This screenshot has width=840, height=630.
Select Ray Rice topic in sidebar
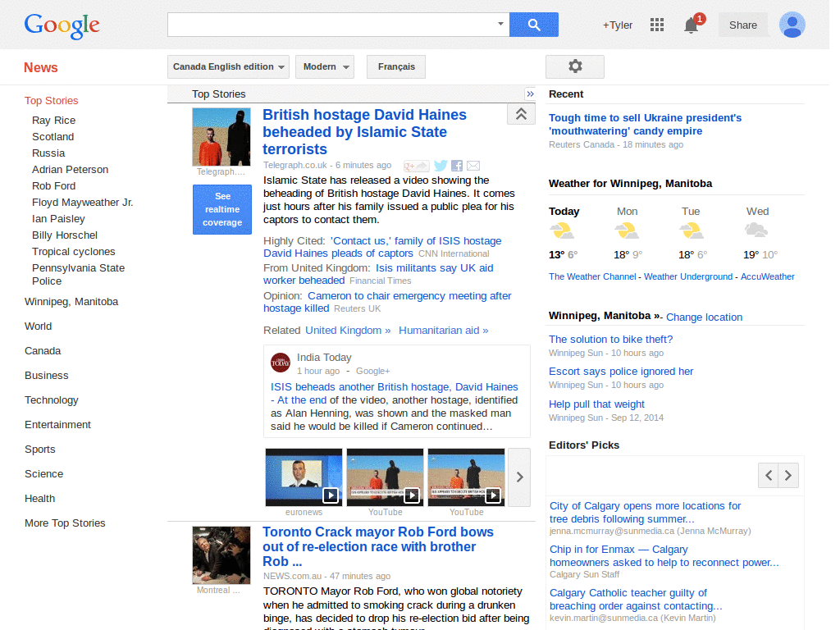pyautogui.click(x=53, y=121)
